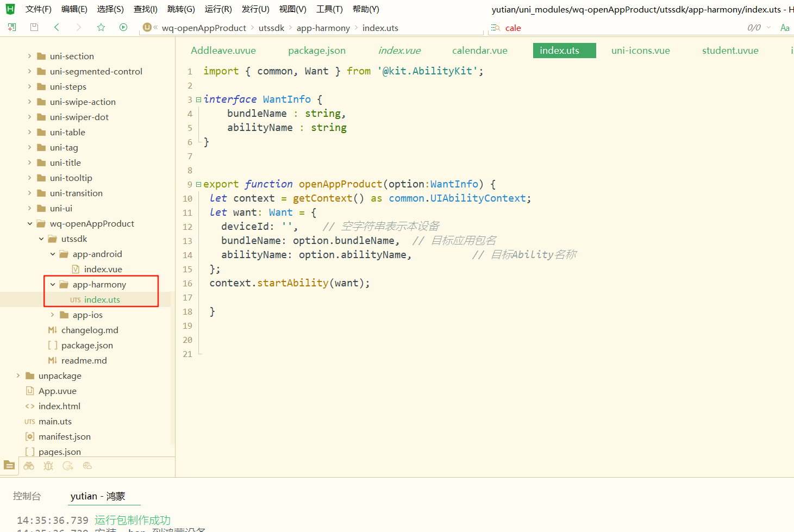Switch to the uni-icons.vue tab
This screenshot has width=794, height=532.
[641, 51]
